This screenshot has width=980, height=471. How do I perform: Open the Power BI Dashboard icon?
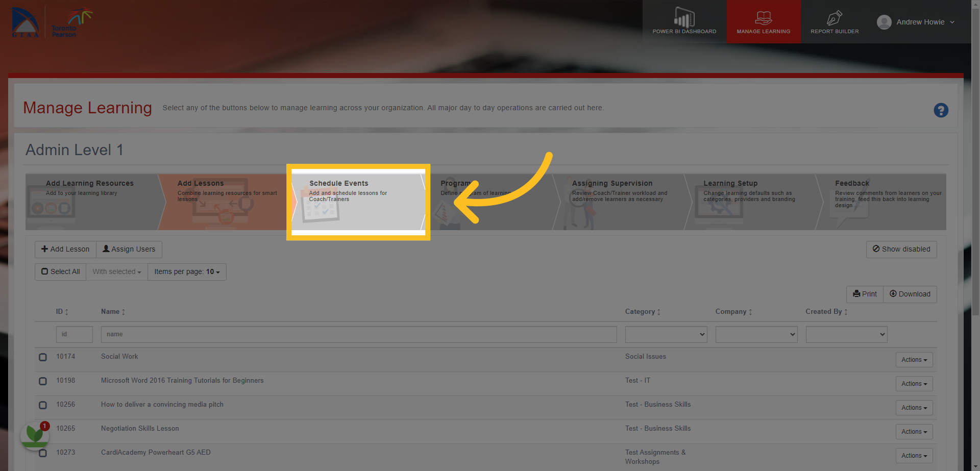click(684, 17)
